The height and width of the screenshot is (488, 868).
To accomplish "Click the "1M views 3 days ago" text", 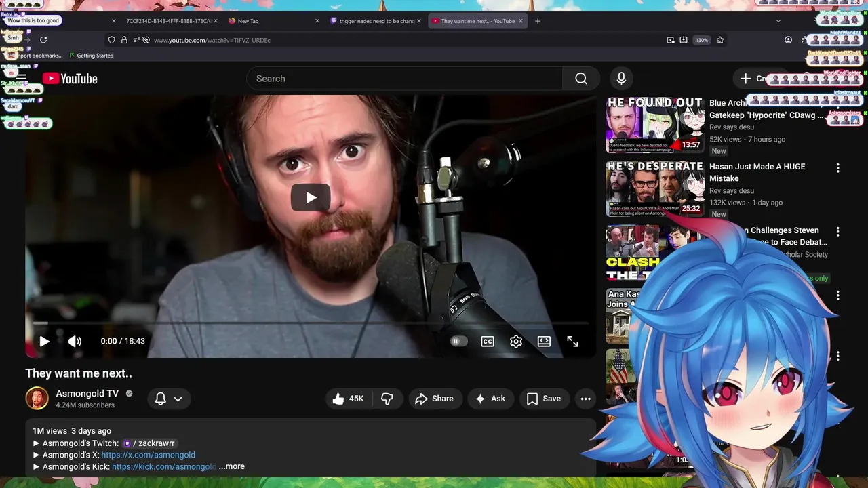I will click(x=72, y=431).
